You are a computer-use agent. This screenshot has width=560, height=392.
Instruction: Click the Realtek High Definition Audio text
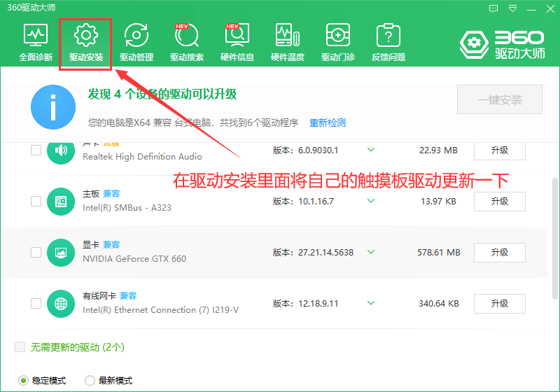142,156
